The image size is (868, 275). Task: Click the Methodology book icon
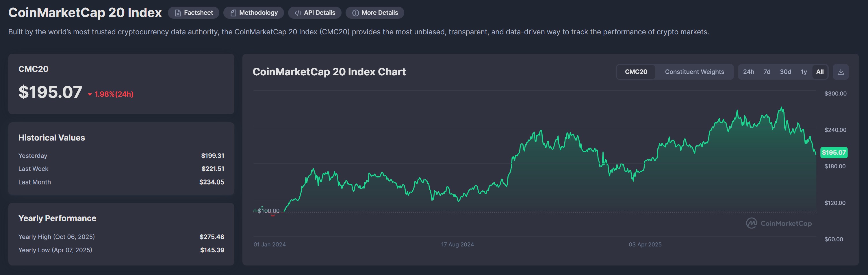pyautogui.click(x=233, y=13)
